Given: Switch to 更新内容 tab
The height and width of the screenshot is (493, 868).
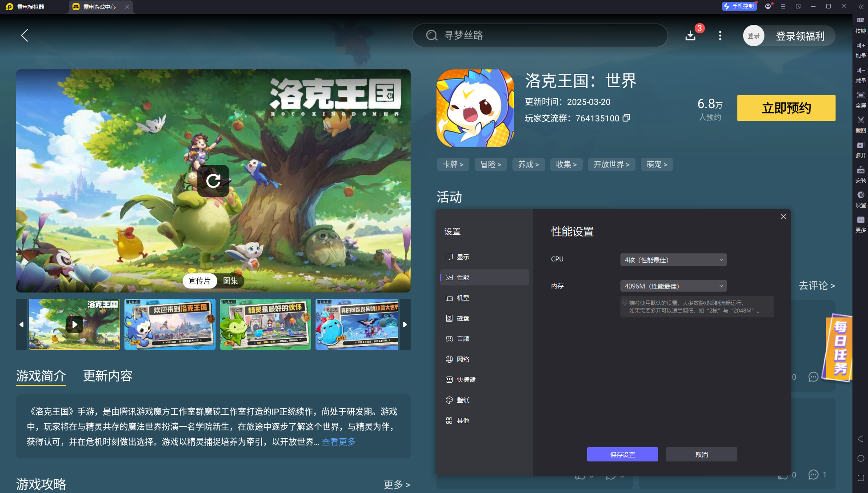Looking at the screenshot, I should pyautogui.click(x=108, y=376).
